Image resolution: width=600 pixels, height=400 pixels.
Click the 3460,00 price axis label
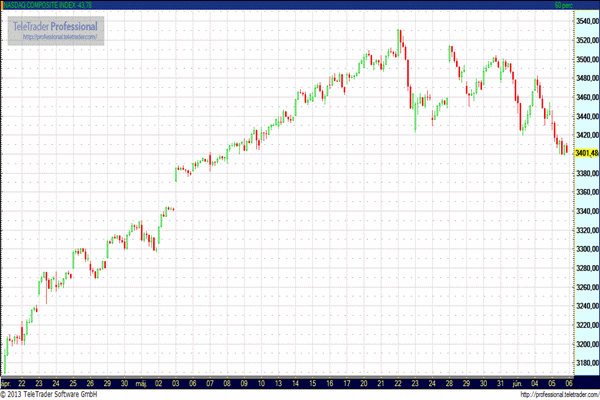(586, 97)
